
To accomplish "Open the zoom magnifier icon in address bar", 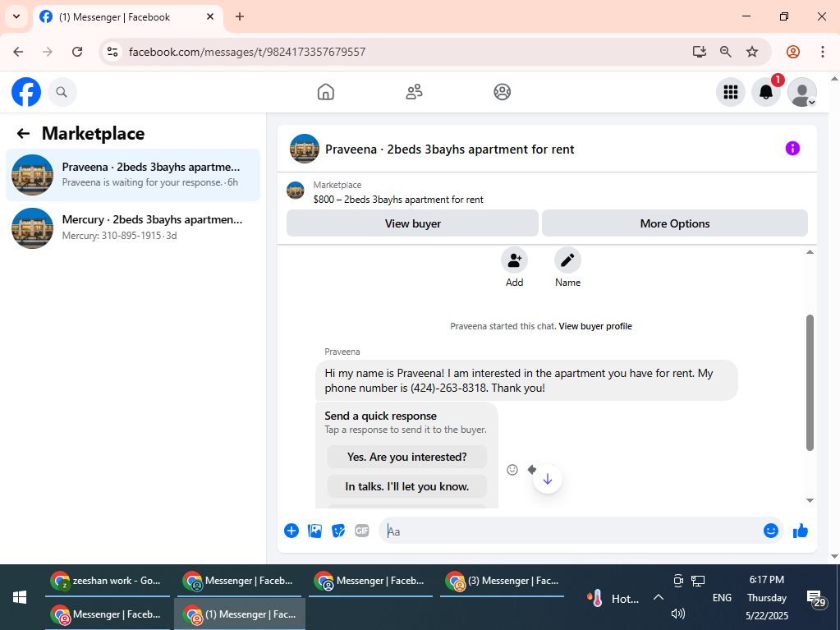I will (x=726, y=52).
